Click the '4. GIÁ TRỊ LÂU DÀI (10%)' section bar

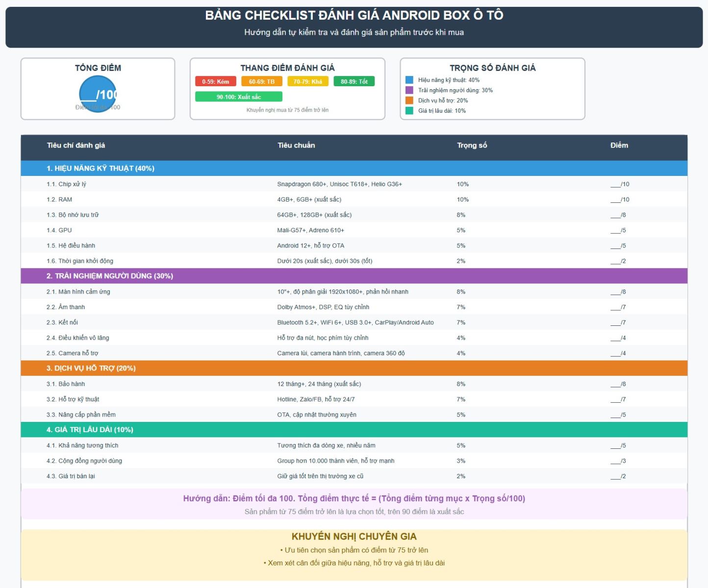coord(354,430)
